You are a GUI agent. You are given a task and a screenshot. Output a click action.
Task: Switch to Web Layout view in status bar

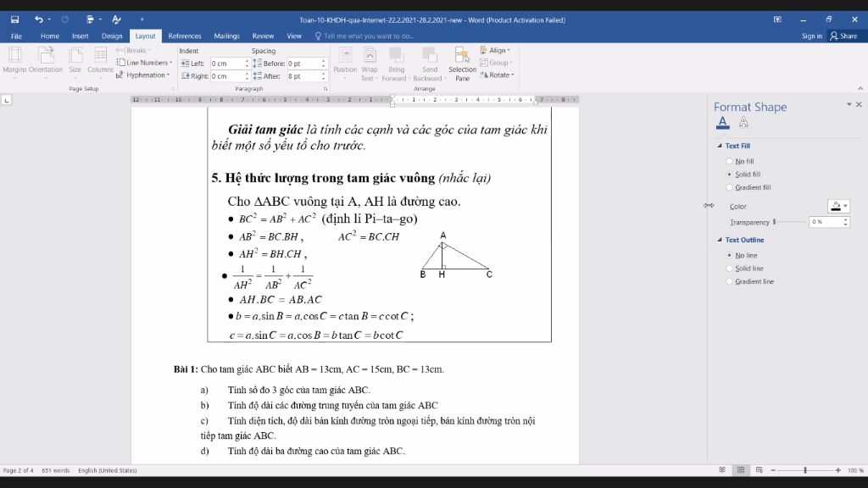(x=759, y=469)
